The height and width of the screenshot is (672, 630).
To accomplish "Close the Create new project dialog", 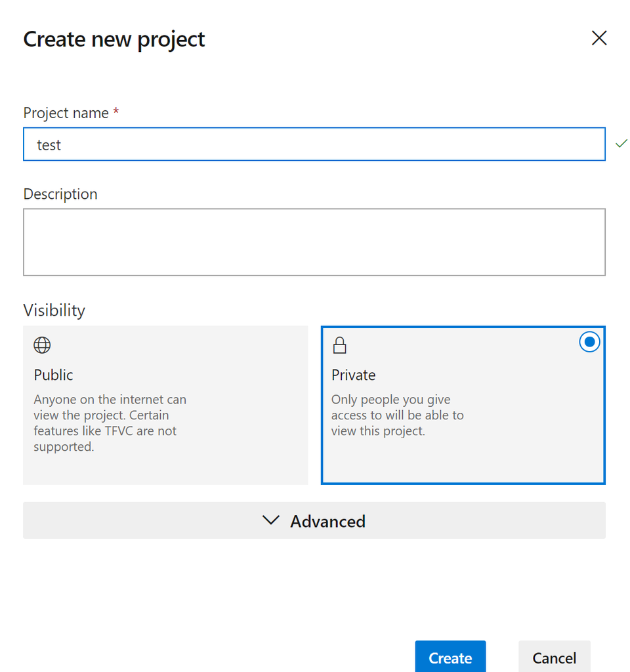I will [x=598, y=39].
